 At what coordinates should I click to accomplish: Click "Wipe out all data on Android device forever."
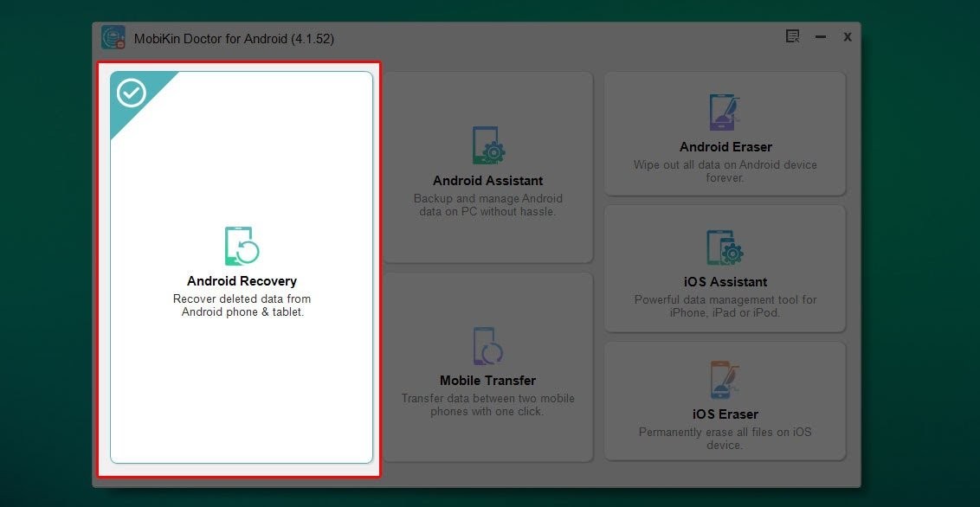(x=725, y=171)
